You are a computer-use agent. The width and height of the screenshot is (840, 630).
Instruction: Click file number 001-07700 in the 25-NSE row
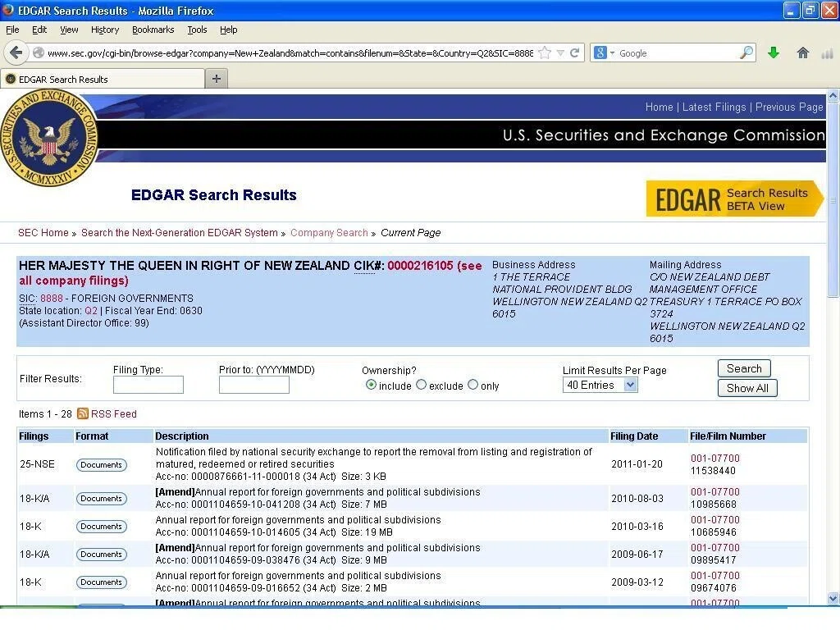point(714,459)
